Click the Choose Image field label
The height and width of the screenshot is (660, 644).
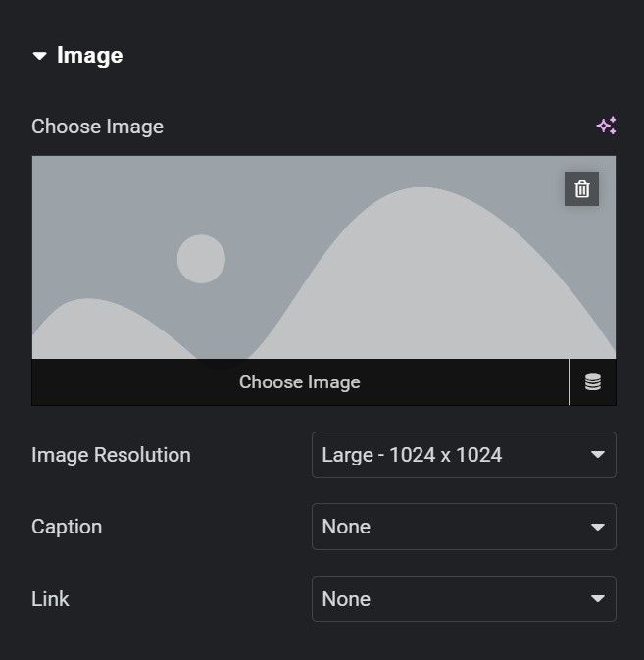click(98, 127)
